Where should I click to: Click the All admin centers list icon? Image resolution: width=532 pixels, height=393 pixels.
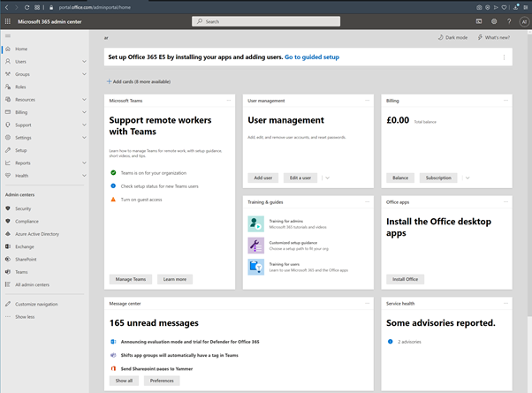point(8,284)
